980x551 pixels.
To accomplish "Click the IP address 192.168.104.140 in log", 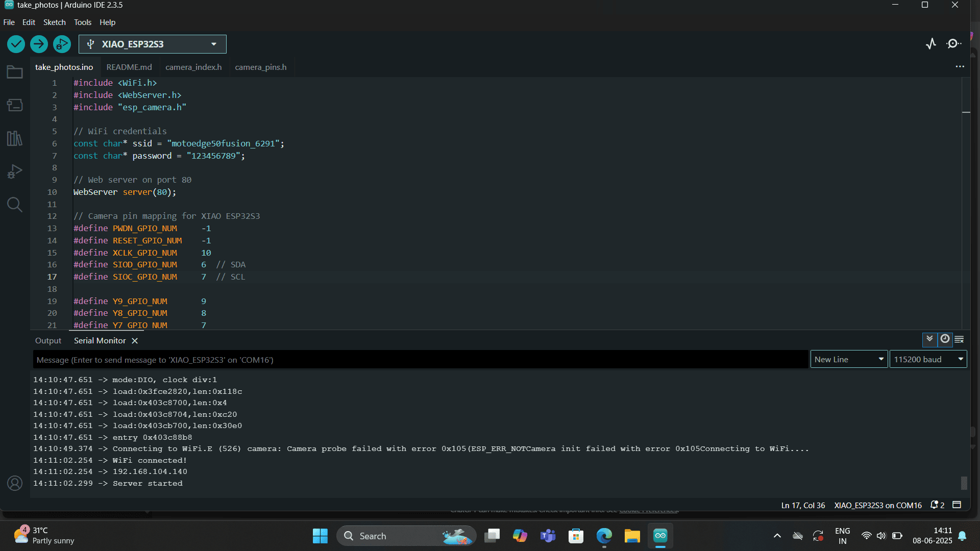I will click(150, 472).
